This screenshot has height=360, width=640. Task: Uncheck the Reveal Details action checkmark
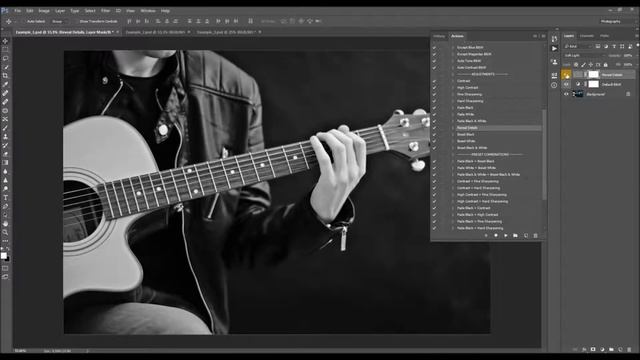pos(434,128)
